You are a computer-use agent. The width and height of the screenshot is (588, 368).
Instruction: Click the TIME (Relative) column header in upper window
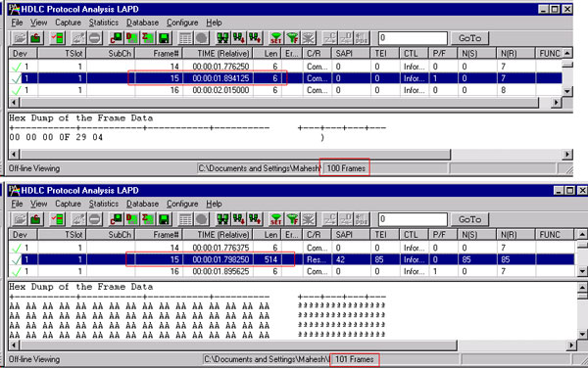[219, 54]
